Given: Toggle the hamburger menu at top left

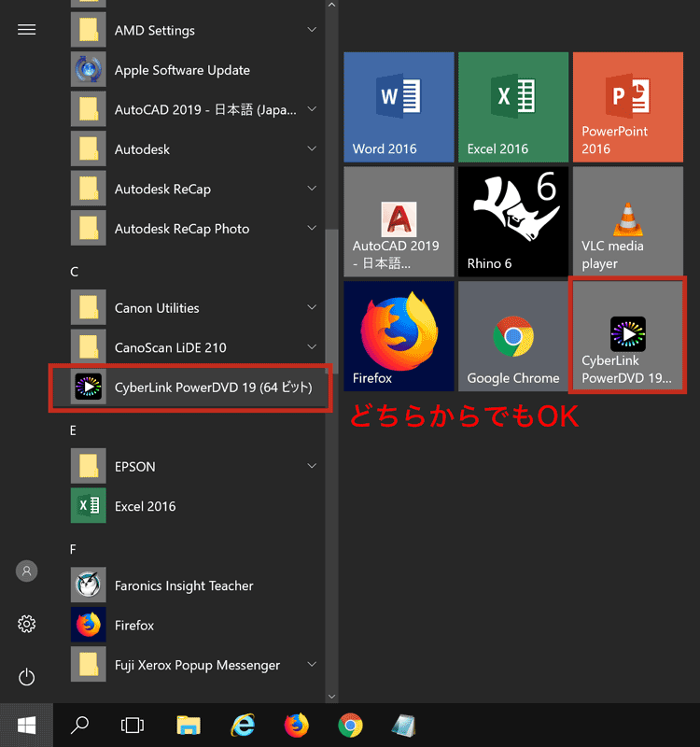Looking at the screenshot, I should 27,30.
